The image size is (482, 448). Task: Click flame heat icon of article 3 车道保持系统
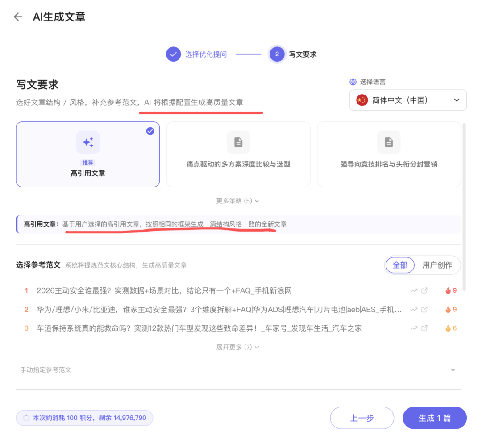click(x=448, y=328)
